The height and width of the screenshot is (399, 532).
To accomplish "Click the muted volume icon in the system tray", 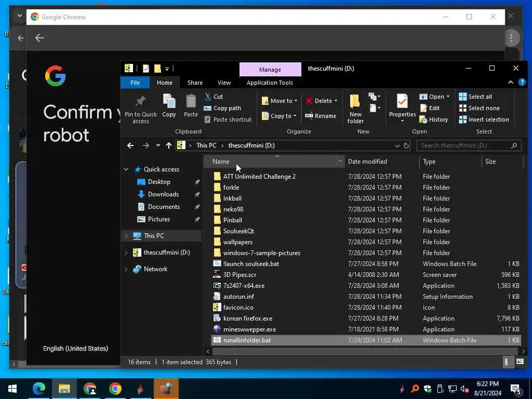I will [x=464, y=389].
